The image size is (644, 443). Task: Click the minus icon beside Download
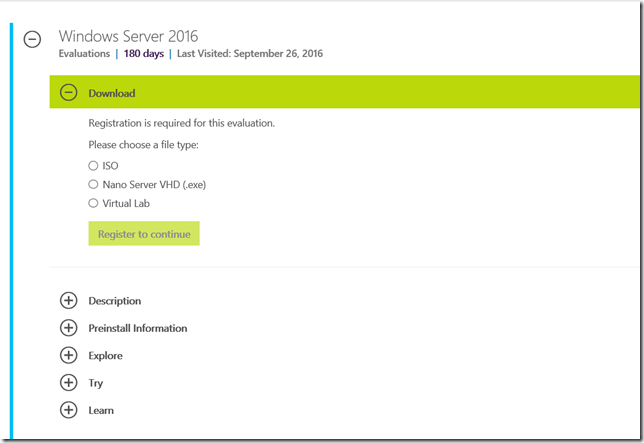(x=68, y=93)
